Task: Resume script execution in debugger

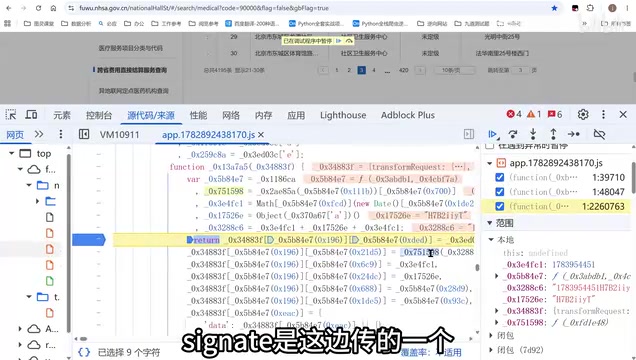Action: tap(493, 134)
